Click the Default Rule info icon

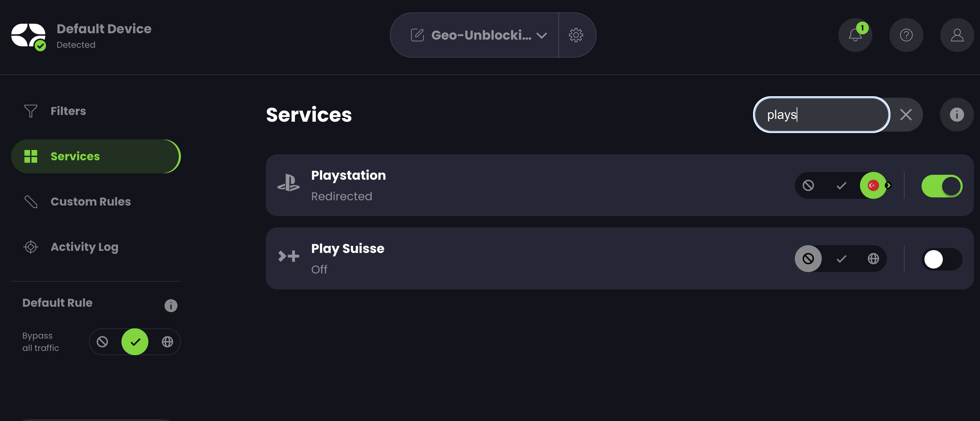[171, 305]
